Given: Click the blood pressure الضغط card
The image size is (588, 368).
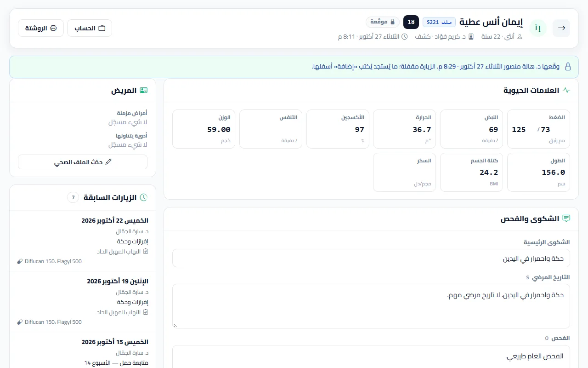Looking at the screenshot, I should pyautogui.click(x=538, y=129).
